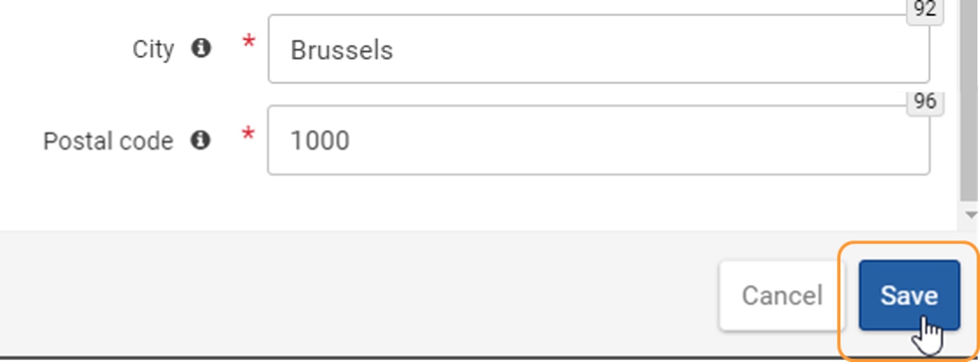
Task: Cancel the form changes
Action: click(x=782, y=296)
